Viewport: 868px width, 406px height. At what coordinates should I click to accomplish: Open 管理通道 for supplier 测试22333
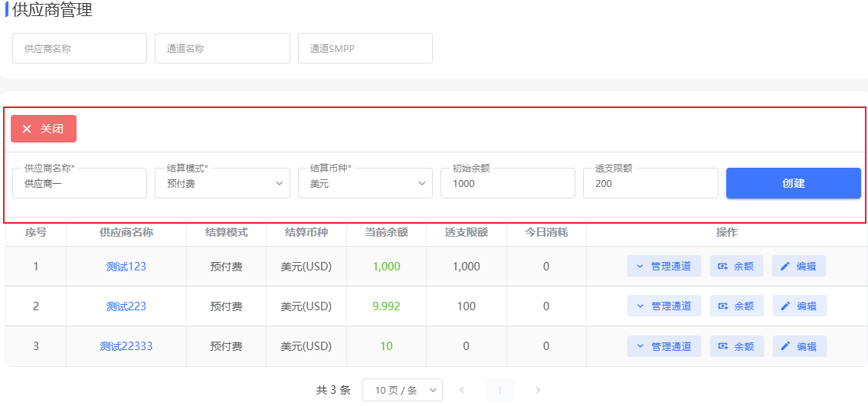(663, 346)
